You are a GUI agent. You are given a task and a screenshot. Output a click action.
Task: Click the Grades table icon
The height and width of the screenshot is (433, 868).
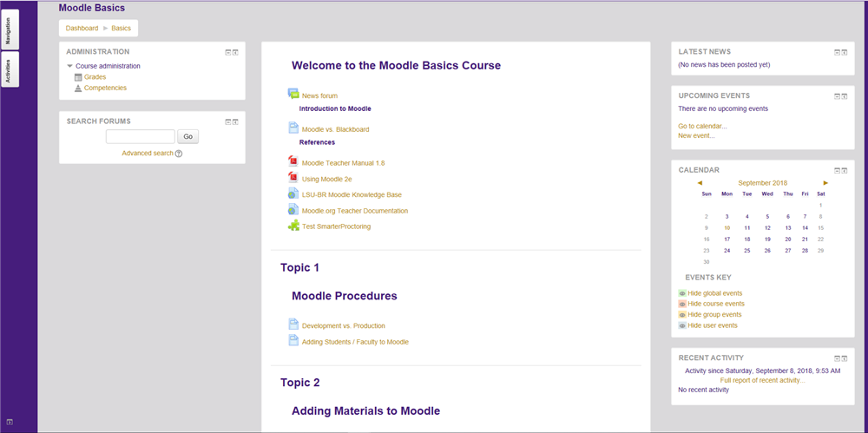pos(78,77)
